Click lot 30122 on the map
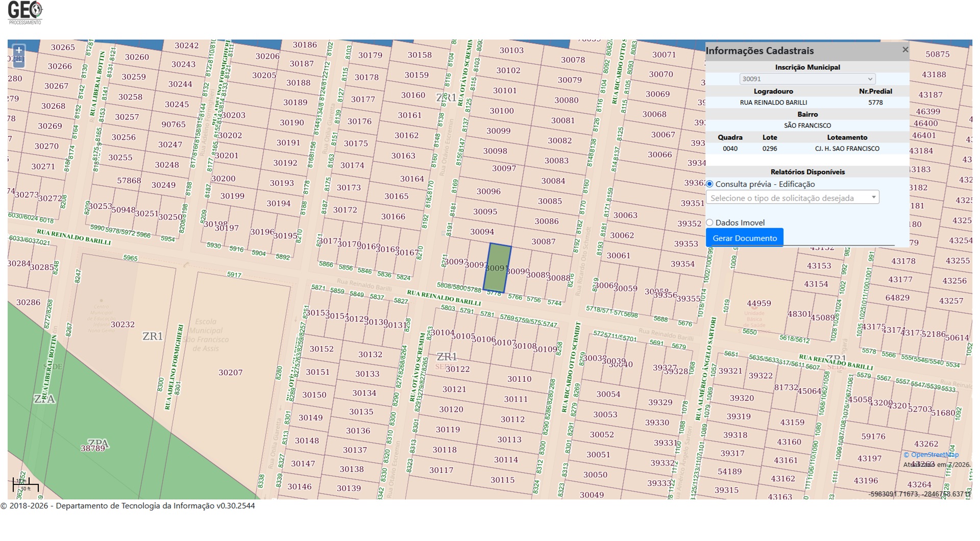The image size is (980, 541). (457, 369)
